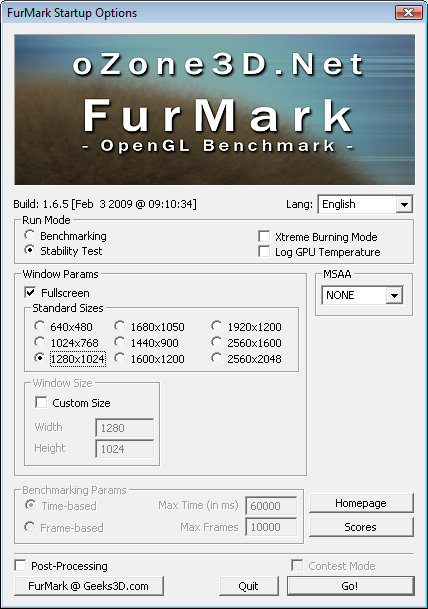
Task: Start the test with Go!
Action: point(350,586)
